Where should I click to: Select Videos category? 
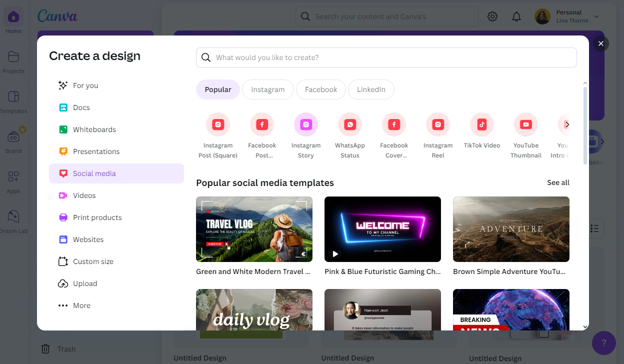pos(116,195)
